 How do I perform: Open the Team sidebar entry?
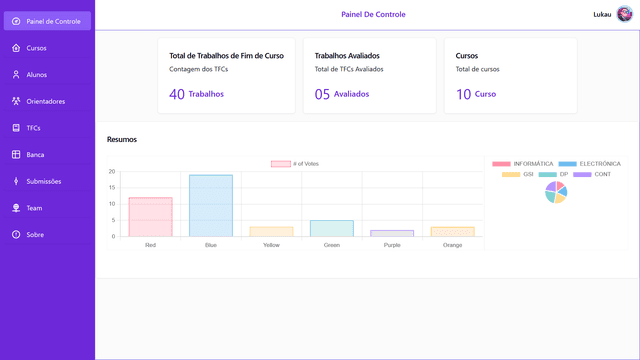click(47, 208)
